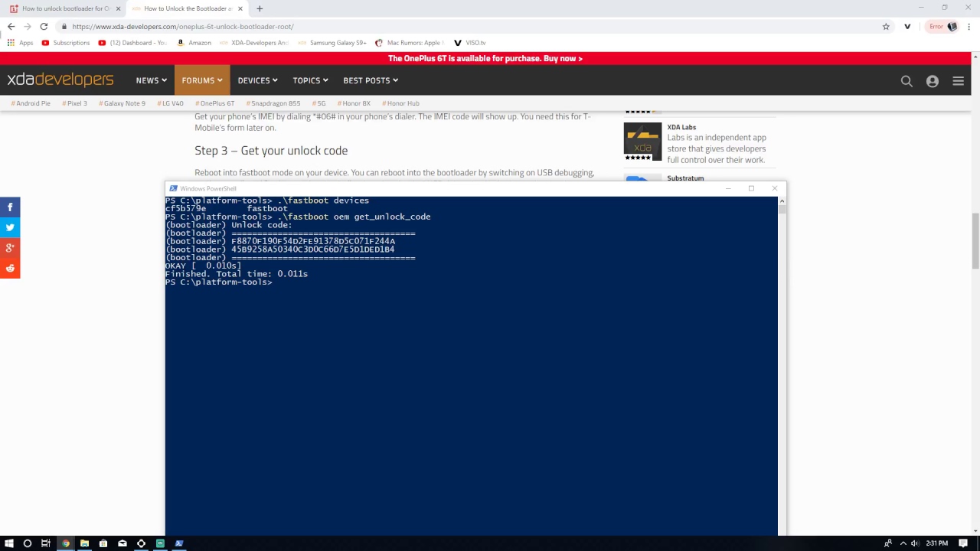
Task: Share the article via the Facebook icon
Action: (x=10, y=207)
